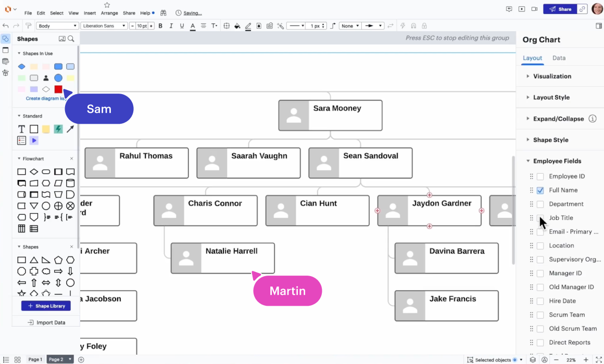This screenshot has width=604, height=364.
Task: Search shapes with magnifier icon
Action: [x=71, y=39]
